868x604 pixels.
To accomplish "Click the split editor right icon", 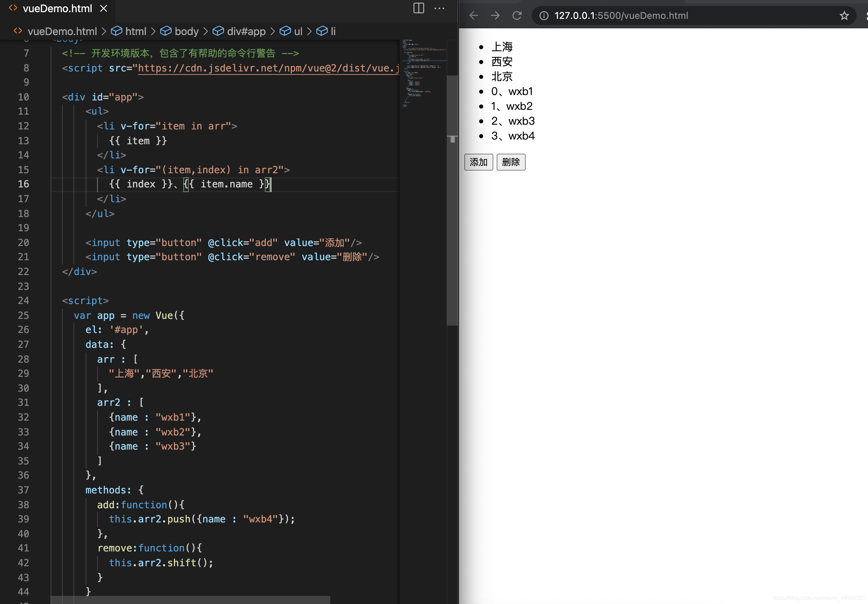I will tap(418, 8).
